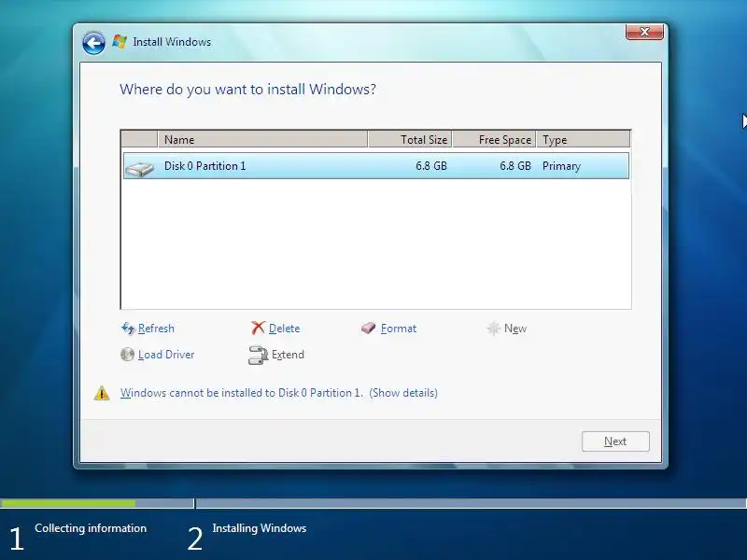Click the red X Delete icon
The width and height of the screenshot is (747, 560).
(x=258, y=328)
